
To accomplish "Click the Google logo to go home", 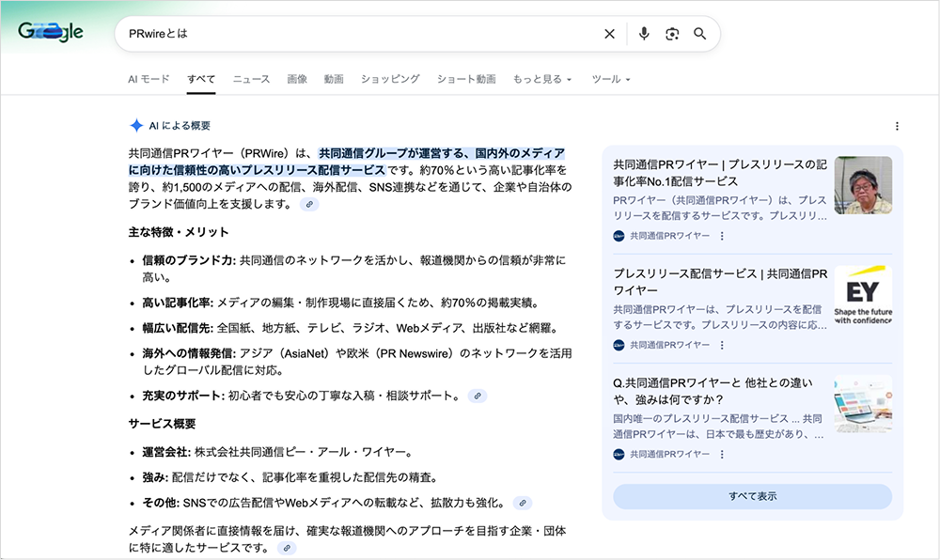I will point(51,32).
